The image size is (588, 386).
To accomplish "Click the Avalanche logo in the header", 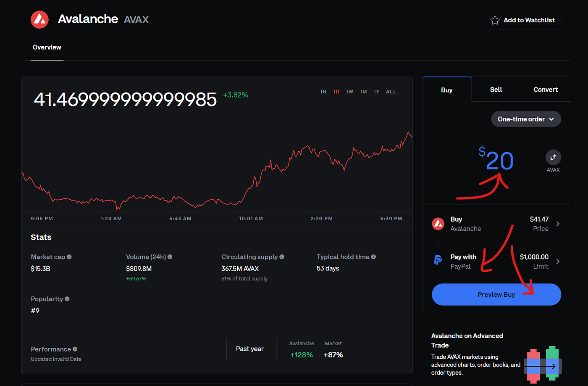I will 40,19.
